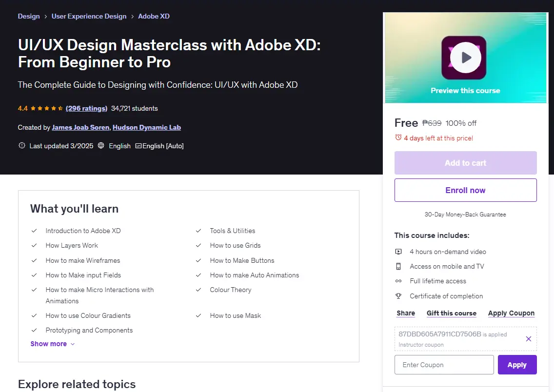554x392 pixels.
Task: Click the alarm clock icon beside days left
Action: coord(398,137)
